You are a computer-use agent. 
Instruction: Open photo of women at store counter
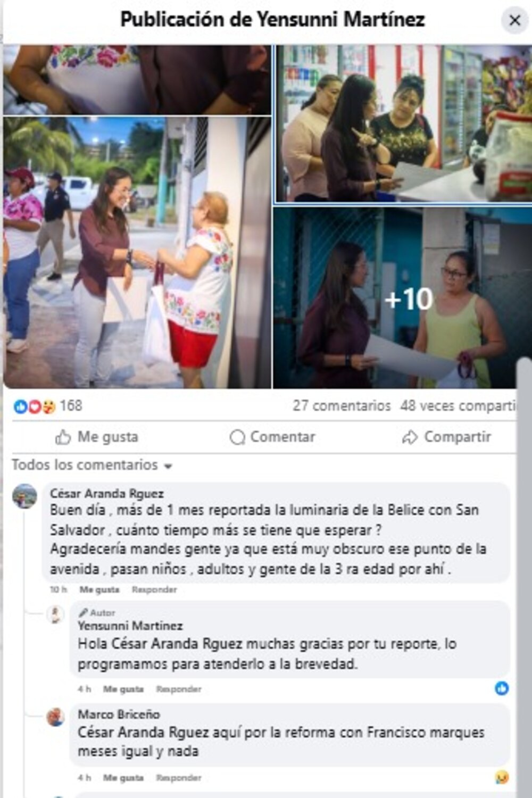pos(403,123)
